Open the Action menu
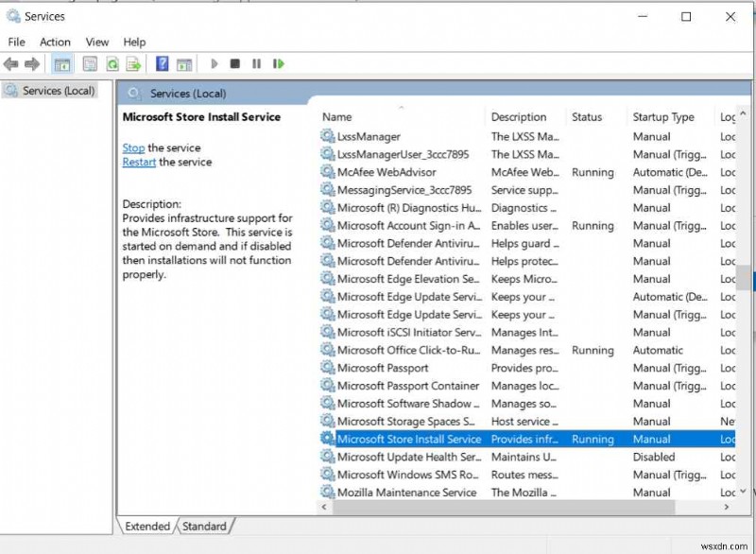Image resolution: width=756 pixels, height=554 pixels. [x=55, y=42]
